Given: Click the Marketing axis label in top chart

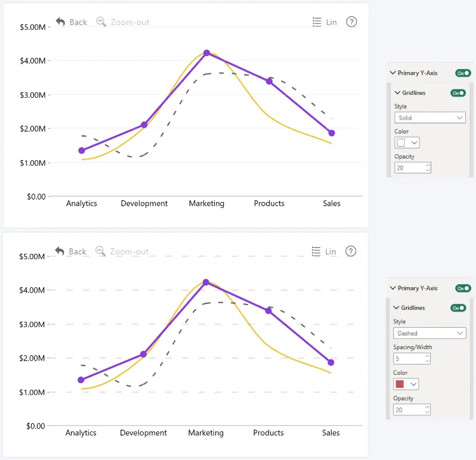Looking at the screenshot, I should coord(207,203).
